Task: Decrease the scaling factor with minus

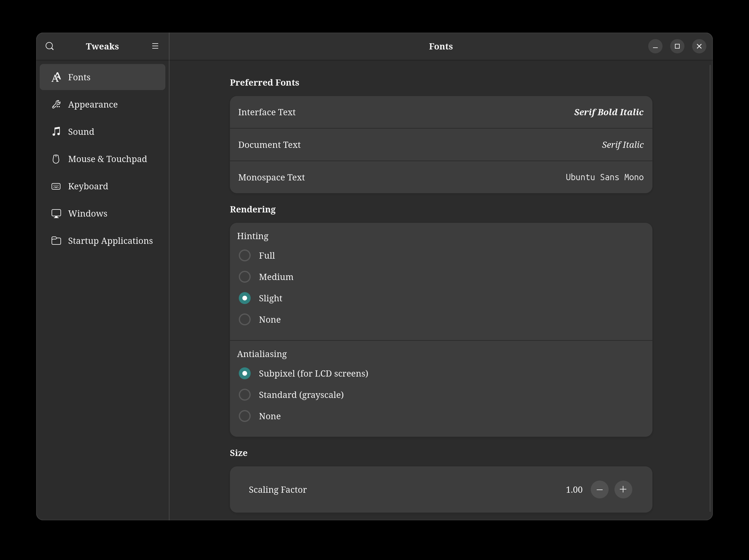Action: pyautogui.click(x=599, y=489)
